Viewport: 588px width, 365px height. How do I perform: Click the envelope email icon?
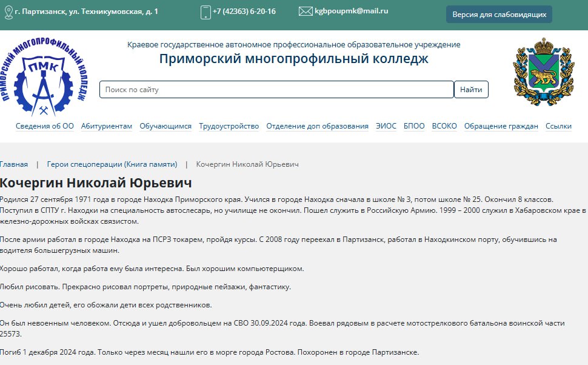pos(305,12)
